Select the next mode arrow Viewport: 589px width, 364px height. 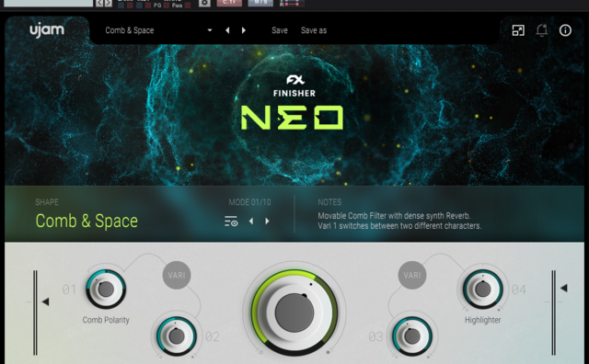pos(267,222)
